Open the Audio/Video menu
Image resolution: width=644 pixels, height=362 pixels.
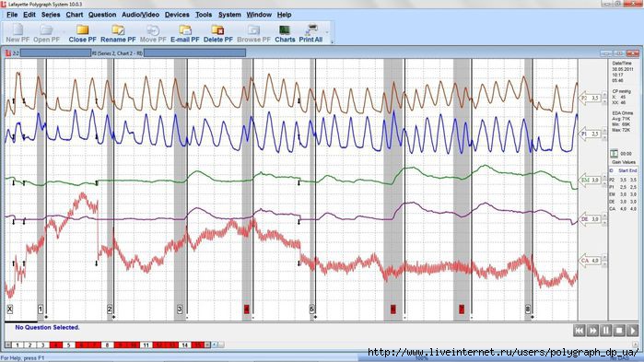click(x=140, y=15)
